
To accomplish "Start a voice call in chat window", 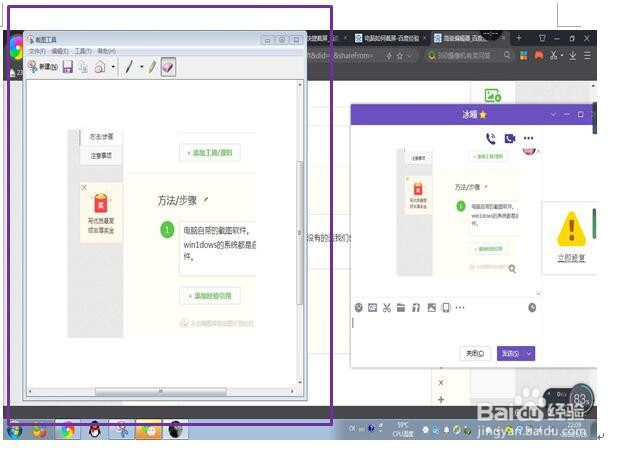I will pos(491,138).
